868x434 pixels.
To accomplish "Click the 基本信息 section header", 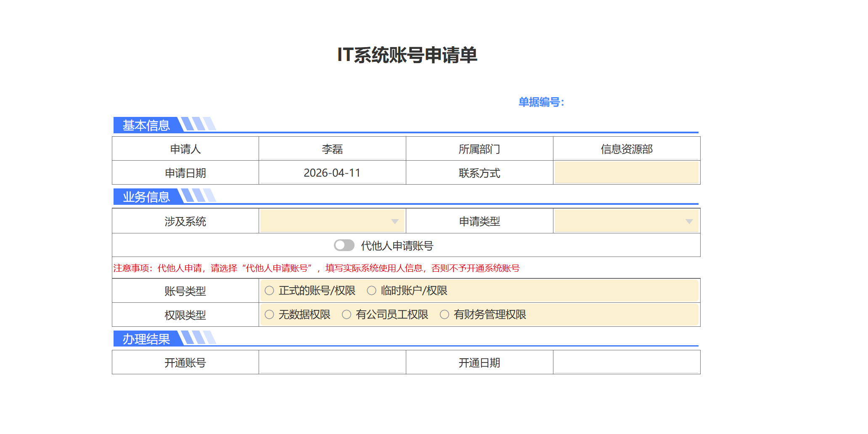I will (147, 124).
